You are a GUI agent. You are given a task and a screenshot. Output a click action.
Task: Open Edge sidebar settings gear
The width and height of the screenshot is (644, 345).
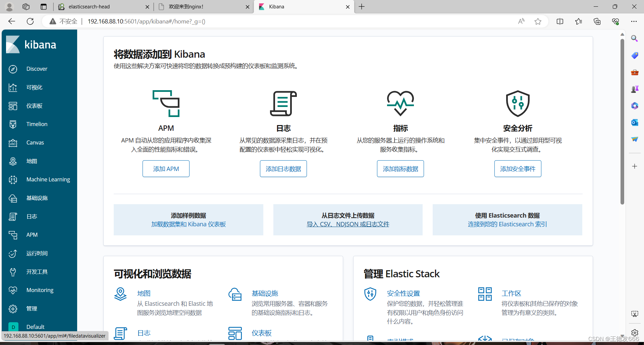(x=634, y=333)
